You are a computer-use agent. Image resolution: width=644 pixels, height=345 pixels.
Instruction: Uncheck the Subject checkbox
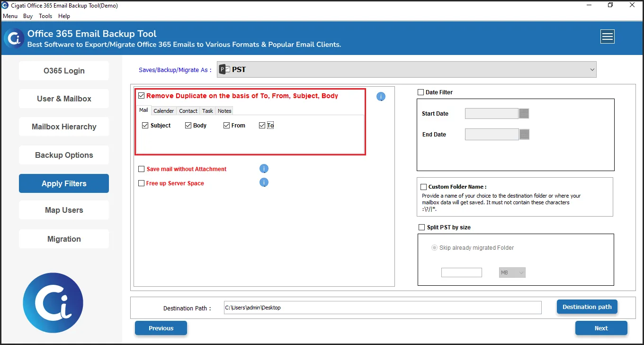[145, 126]
